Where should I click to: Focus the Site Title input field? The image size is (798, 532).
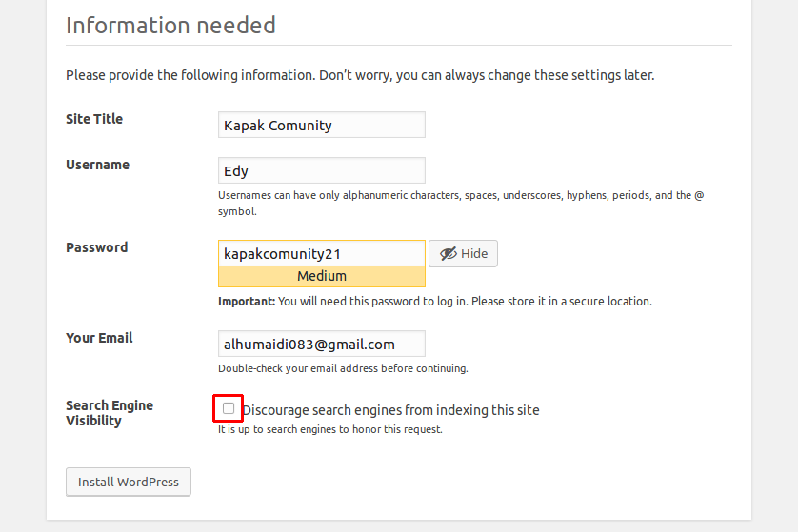click(321, 125)
